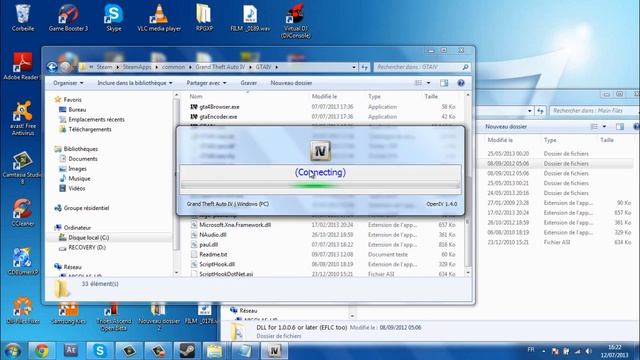Open CCleaner desktop shortcut
This screenshot has height=360, width=640.
22,212
